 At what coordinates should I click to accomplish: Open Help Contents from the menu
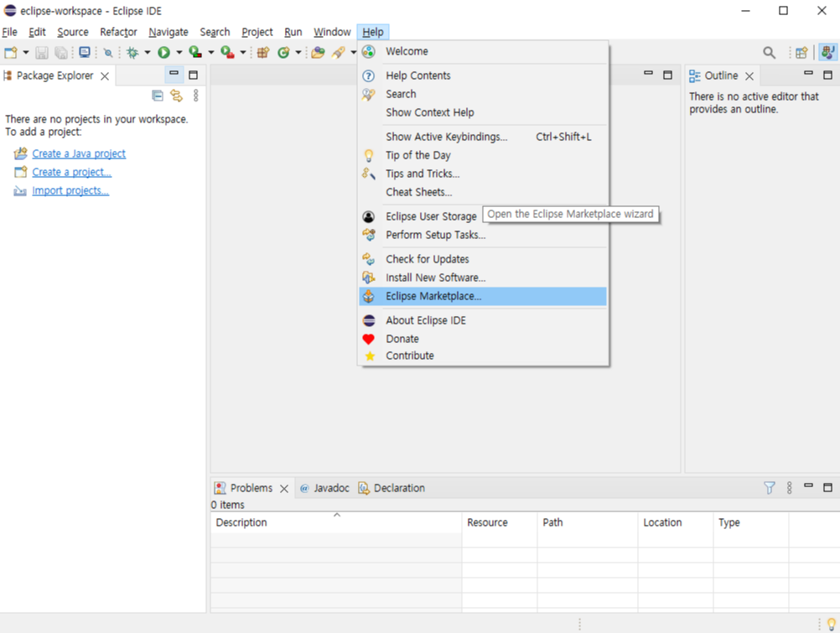pyautogui.click(x=483, y=75)
